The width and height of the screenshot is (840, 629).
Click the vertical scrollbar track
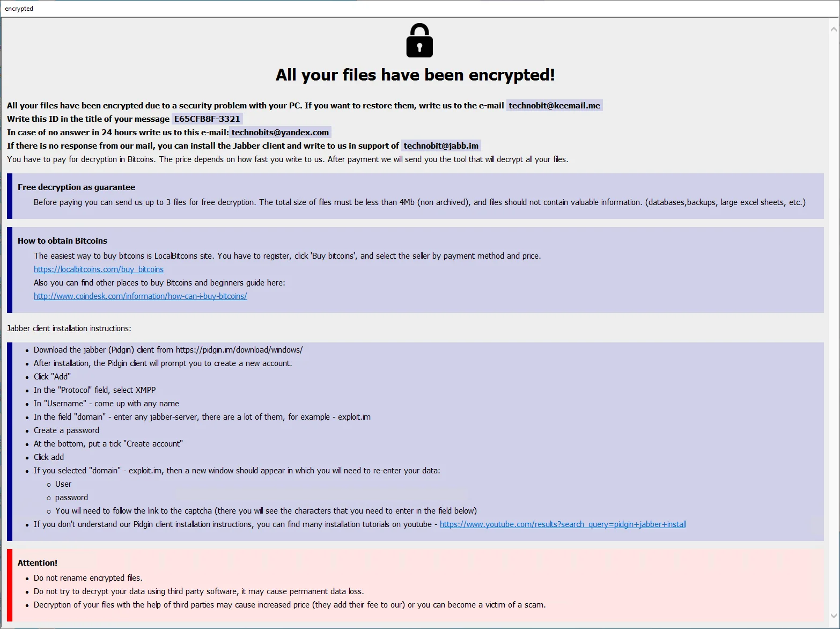pyautogui.click(x=834, y=322)
